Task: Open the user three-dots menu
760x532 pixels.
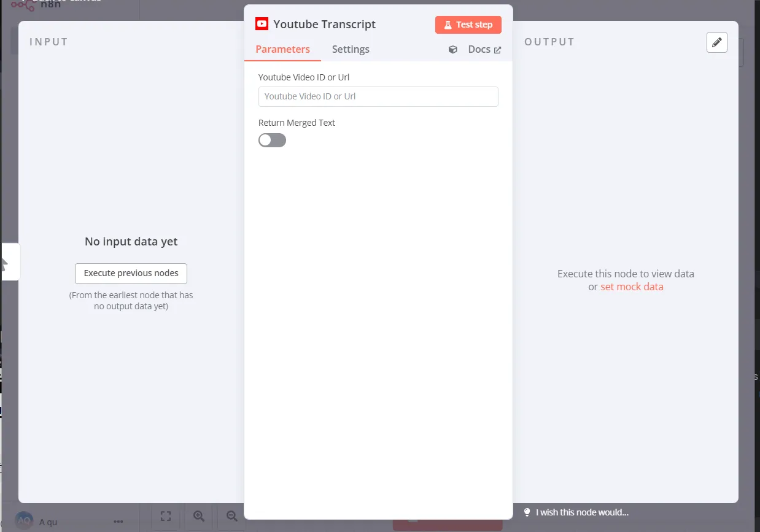Action: click(x=118, y=522)
